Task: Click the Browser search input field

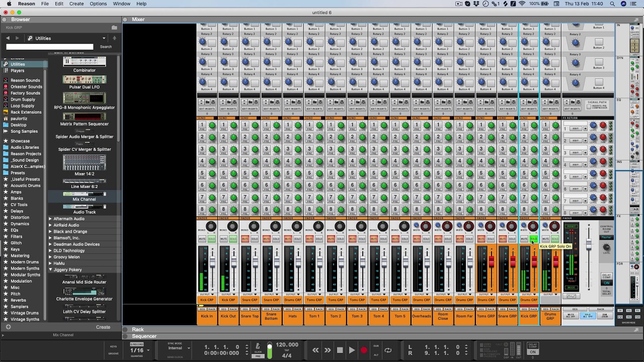Action: [50, 47]
